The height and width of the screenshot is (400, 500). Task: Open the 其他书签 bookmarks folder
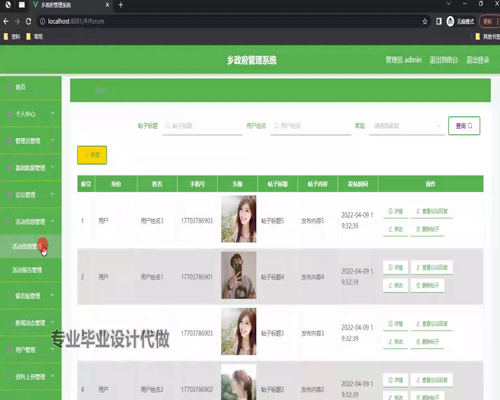click(487, 37)
